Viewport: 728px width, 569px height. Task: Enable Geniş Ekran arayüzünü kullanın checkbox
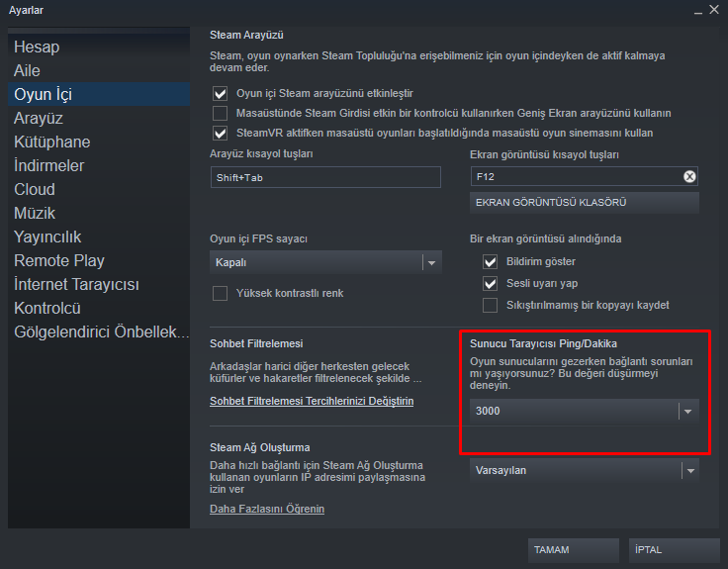(x=220, y=114)
